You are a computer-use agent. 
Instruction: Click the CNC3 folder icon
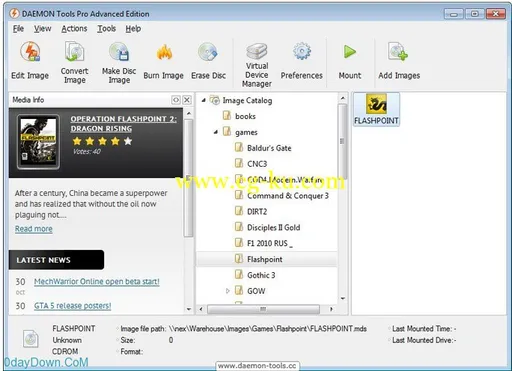(x=239, y=163)
